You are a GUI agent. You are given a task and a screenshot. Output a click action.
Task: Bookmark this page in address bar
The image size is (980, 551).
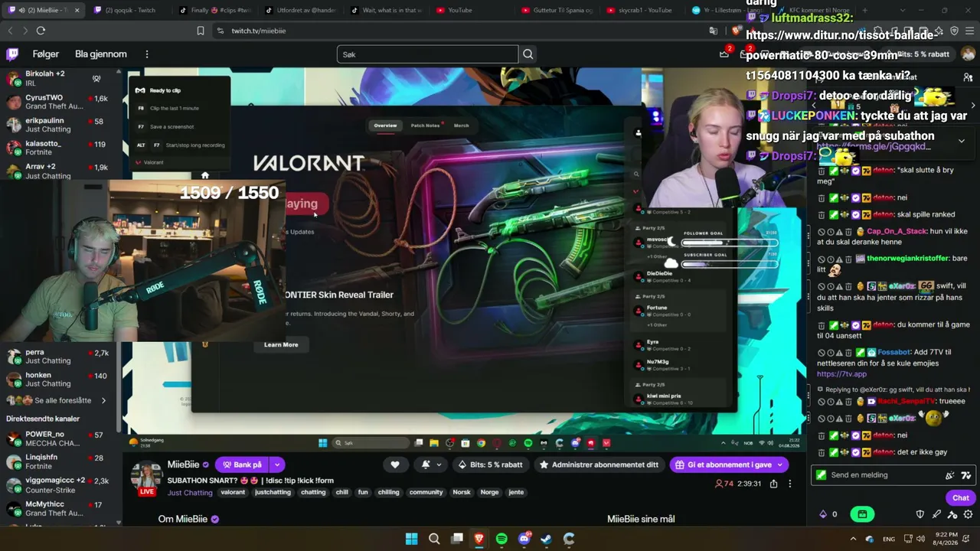[201, 31]
